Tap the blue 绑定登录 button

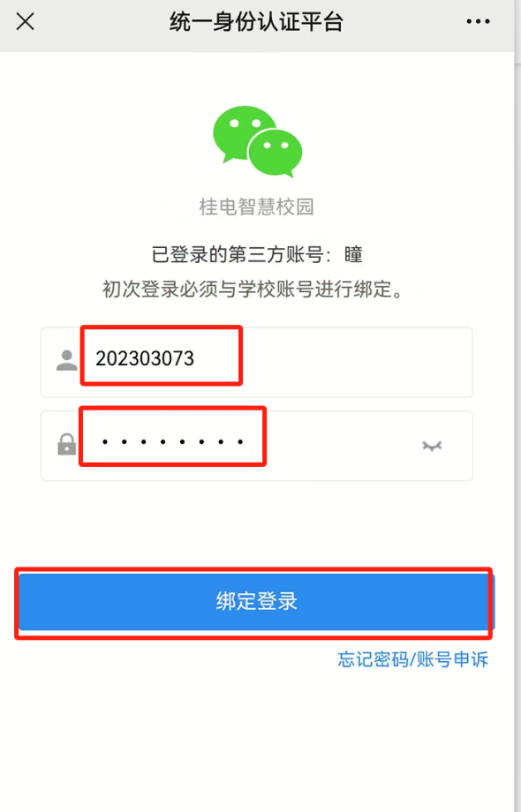pos(256,602)
